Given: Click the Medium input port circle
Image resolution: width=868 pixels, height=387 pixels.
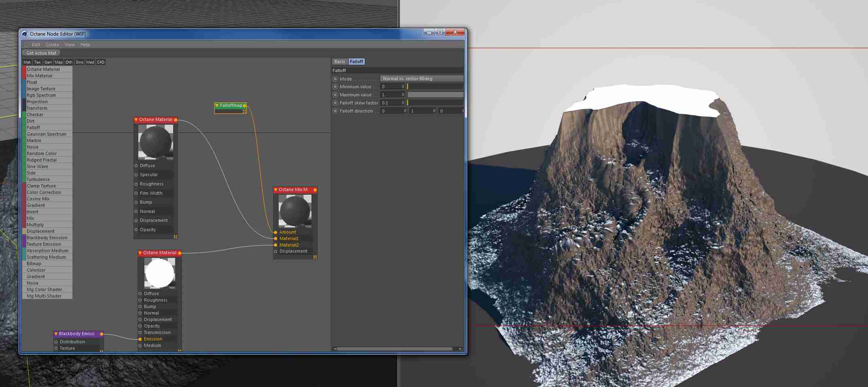Looking at the screenshot, I should point(140,346).
